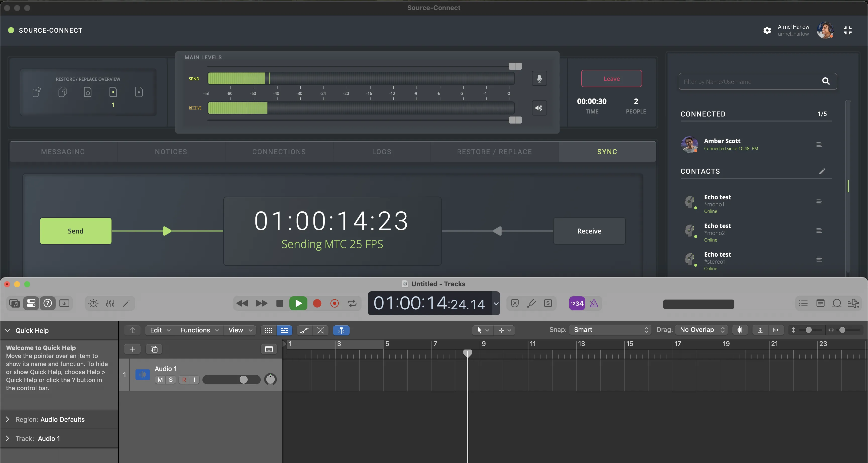Open the Connections tab
The image size is (868, 463).
coord(279,152)
